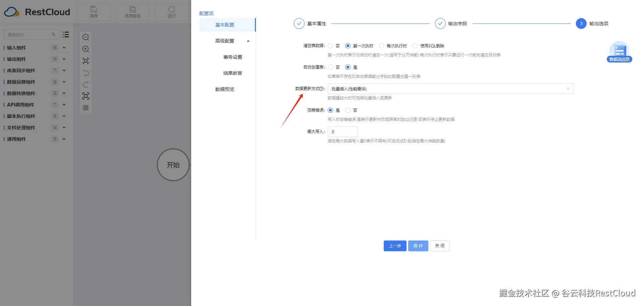This screenshot has height=306, width=644.
Task: Select 否 for 自动创建表
Action: coord(330,67)
